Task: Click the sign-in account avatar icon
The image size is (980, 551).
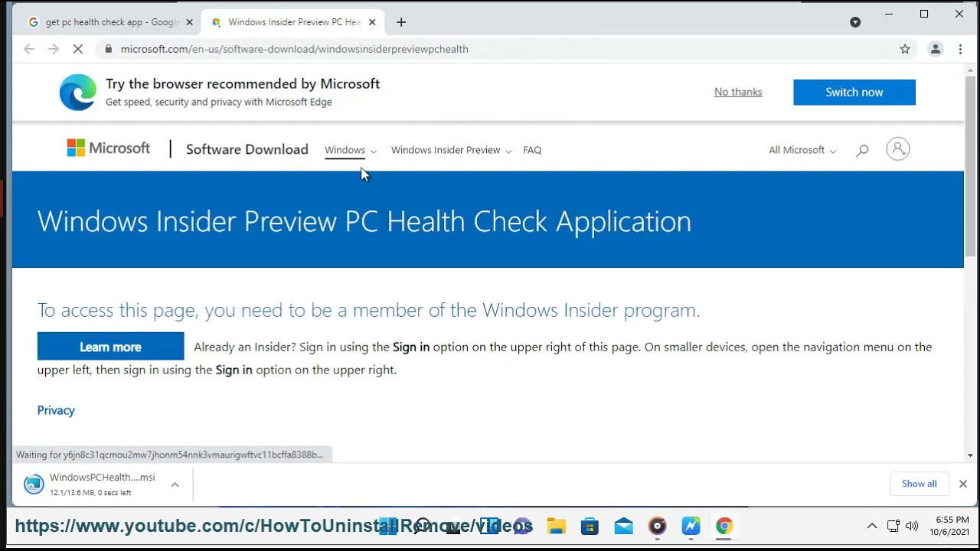Action: point(898,149)
